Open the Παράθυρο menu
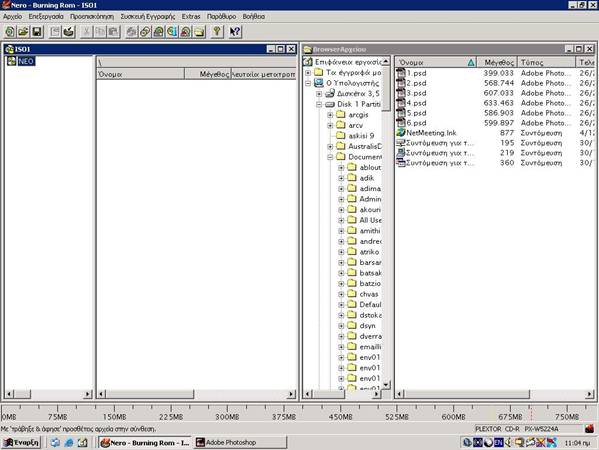The height and width of the screenshot is (450, 599). [x=222, y=16]
